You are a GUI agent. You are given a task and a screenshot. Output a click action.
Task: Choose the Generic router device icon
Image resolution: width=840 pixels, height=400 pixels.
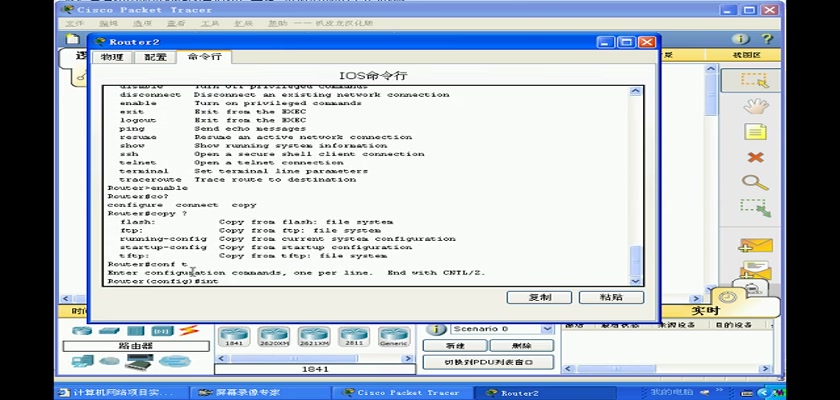coord(393,337)
